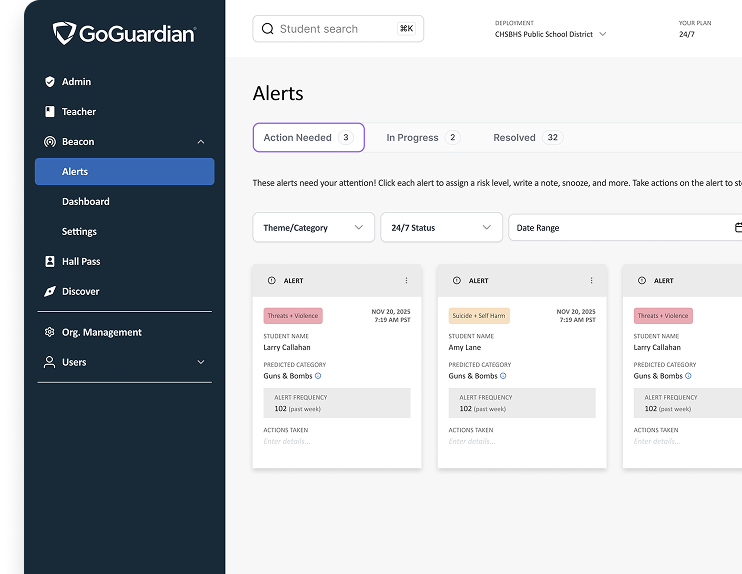Screen dimensions: 742x574
Task: Open Larry Callahan first alert's three-dot menu
Action: (x=406, y=281)
